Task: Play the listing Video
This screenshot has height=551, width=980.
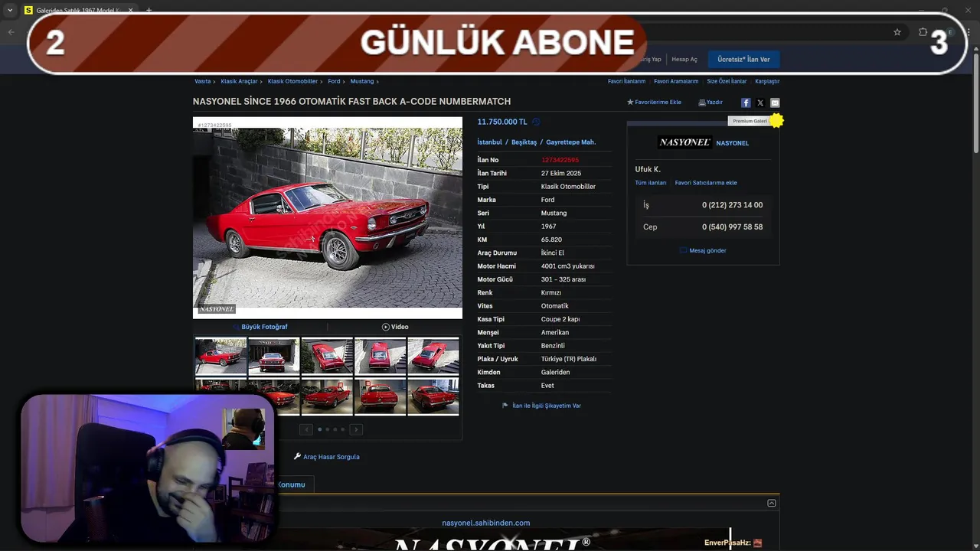Action: [x=395, y=327]
